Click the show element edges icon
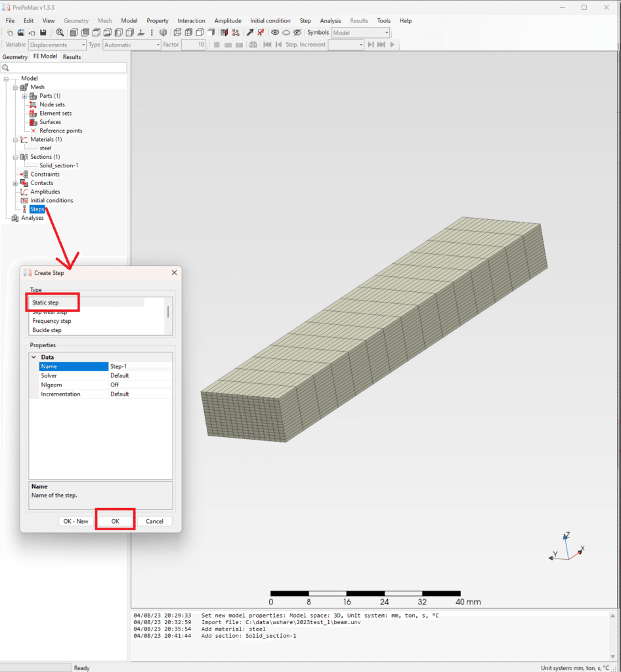The image size is (621, 672). click(x=188, y=33)
